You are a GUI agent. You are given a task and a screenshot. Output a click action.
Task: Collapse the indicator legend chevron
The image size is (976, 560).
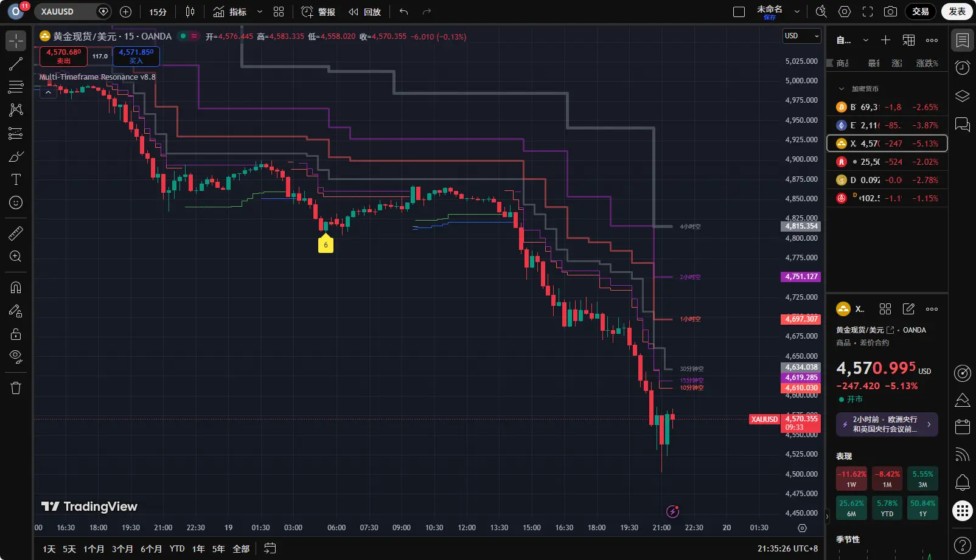tap(48, 92)
